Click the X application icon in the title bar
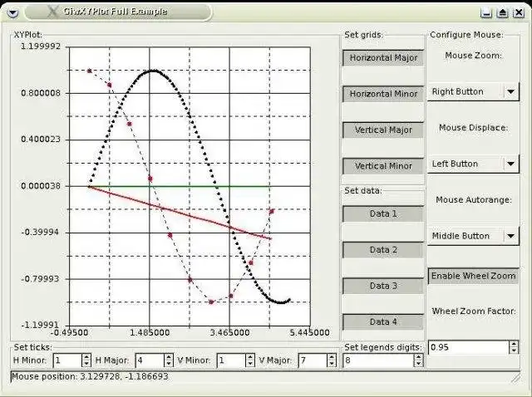This screenshot has height=397, width=532. click(x=52, y=12)
